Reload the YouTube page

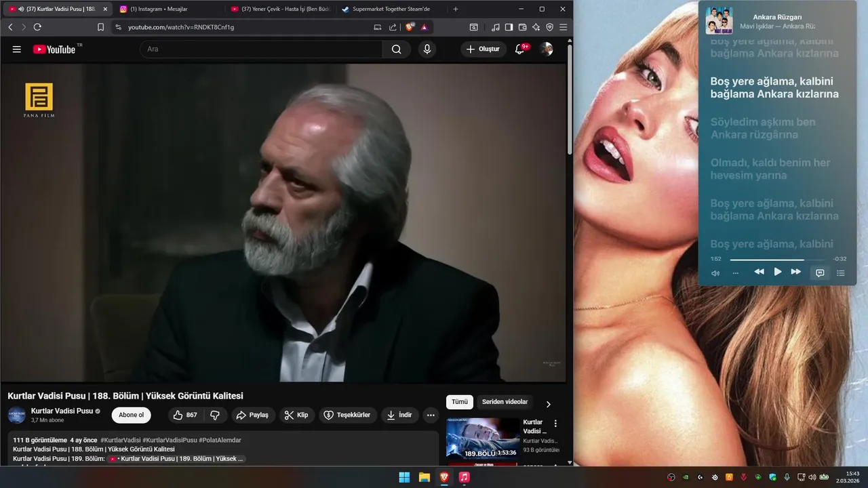tap(37, 27)
